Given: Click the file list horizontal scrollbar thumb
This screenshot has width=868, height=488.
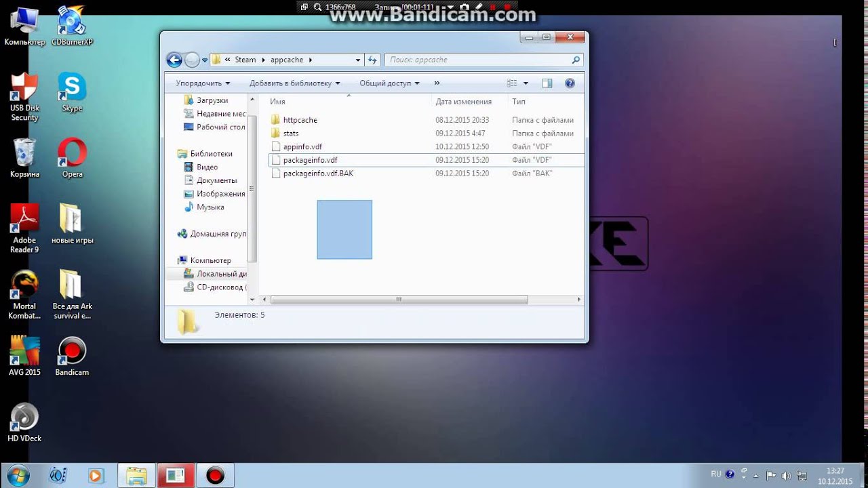Looking at the screenshot, I should coord(399,300).
